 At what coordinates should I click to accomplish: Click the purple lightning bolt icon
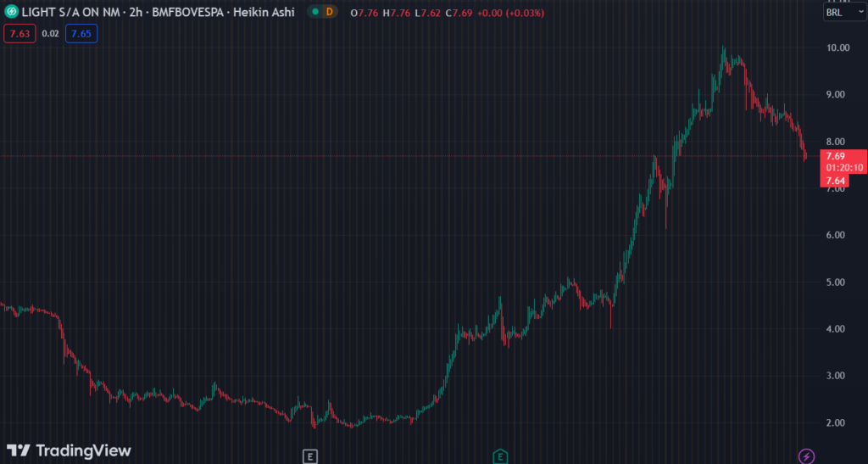tap(806, 456)
